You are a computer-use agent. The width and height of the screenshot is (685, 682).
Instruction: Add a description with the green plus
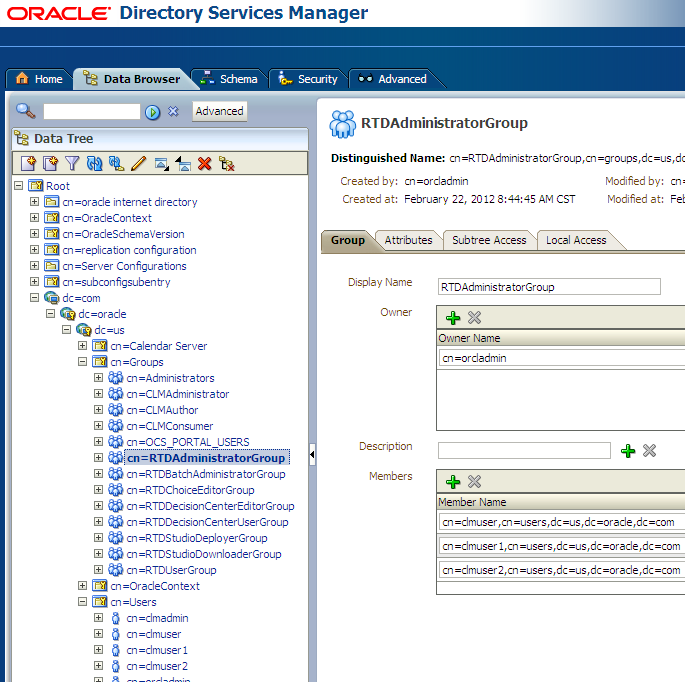(628, 451)
